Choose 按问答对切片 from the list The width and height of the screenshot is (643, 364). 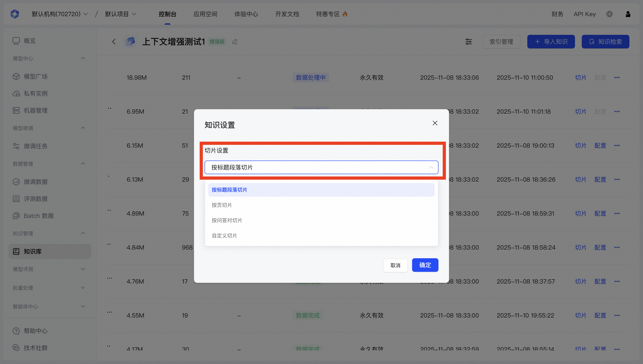tap(227, 220)
